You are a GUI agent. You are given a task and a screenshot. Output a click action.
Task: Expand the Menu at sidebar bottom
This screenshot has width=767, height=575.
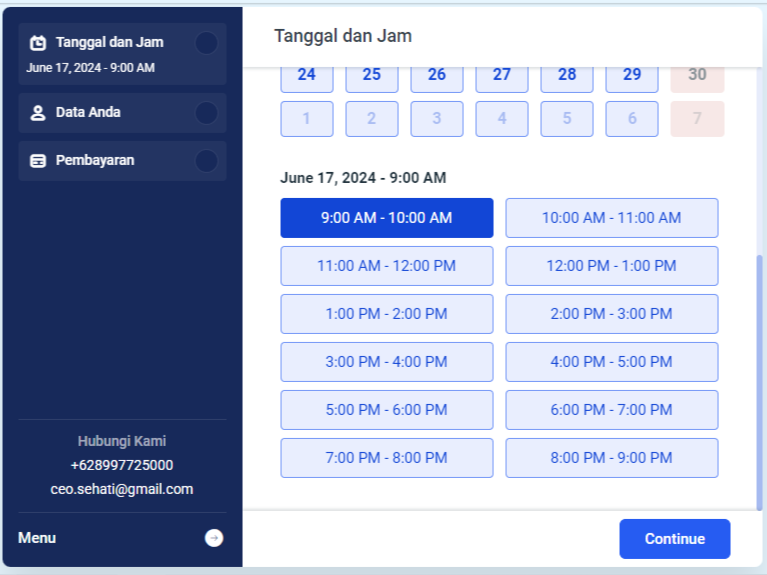pos(37,538)
